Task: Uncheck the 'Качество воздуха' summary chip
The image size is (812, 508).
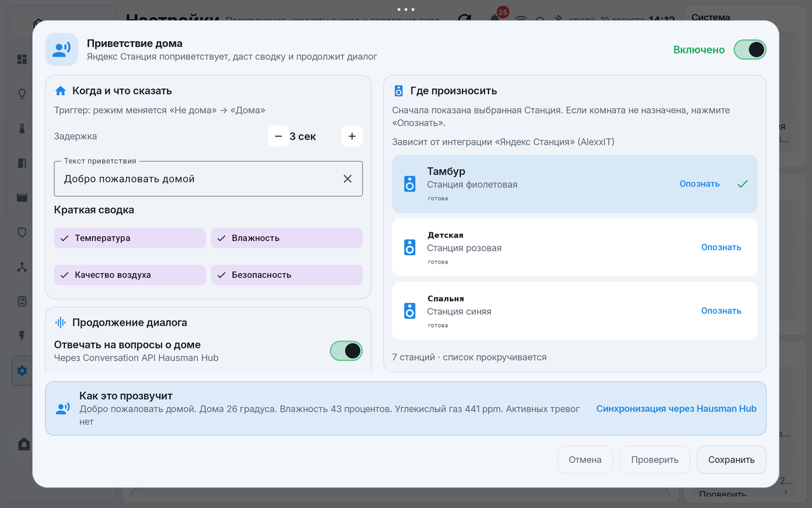Action: coord(129,275)
